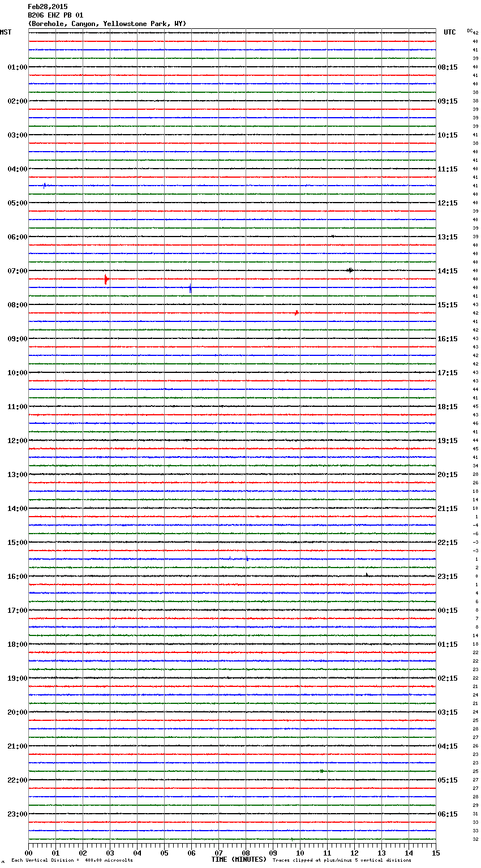Select the 21:00 MST time label
This screenshot has width=481, height=868.
click(x=18, y=746)
